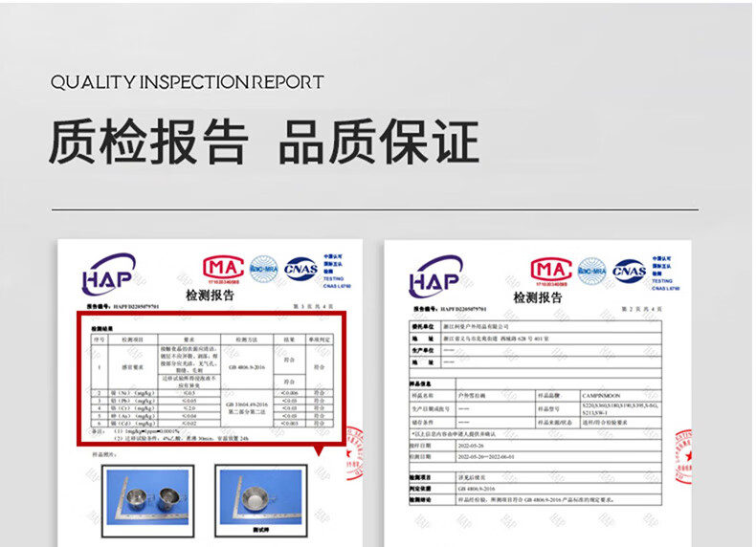
Task: Click 'GB 4806.9-2016' in the left results table
Action: pos(247,367)
